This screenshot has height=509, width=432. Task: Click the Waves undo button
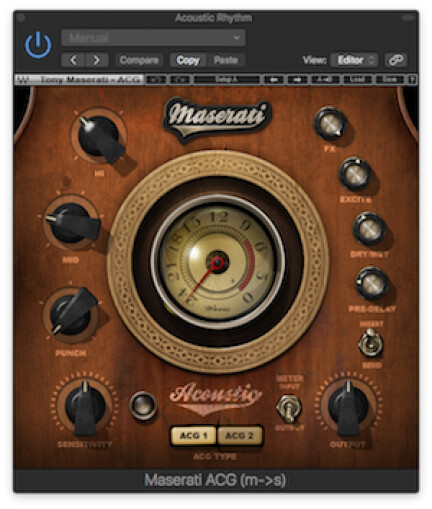[x=156, y=80]
